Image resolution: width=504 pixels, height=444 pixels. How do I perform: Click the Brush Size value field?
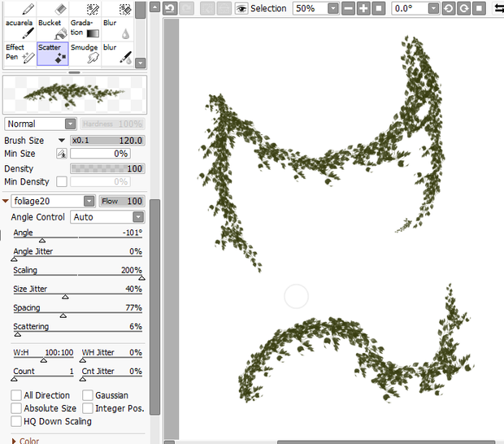click(107, 141)
